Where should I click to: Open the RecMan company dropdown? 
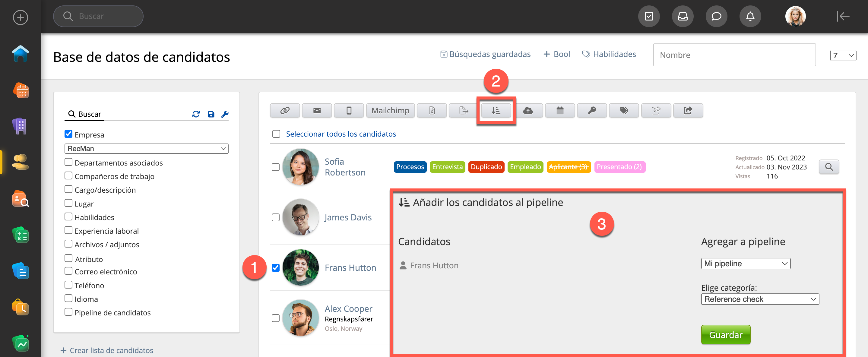point(146,149)
